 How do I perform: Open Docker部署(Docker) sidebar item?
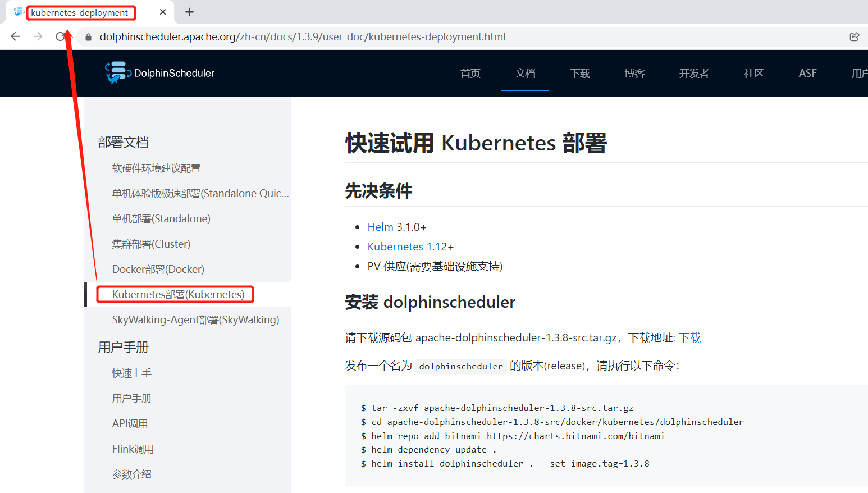158,270
